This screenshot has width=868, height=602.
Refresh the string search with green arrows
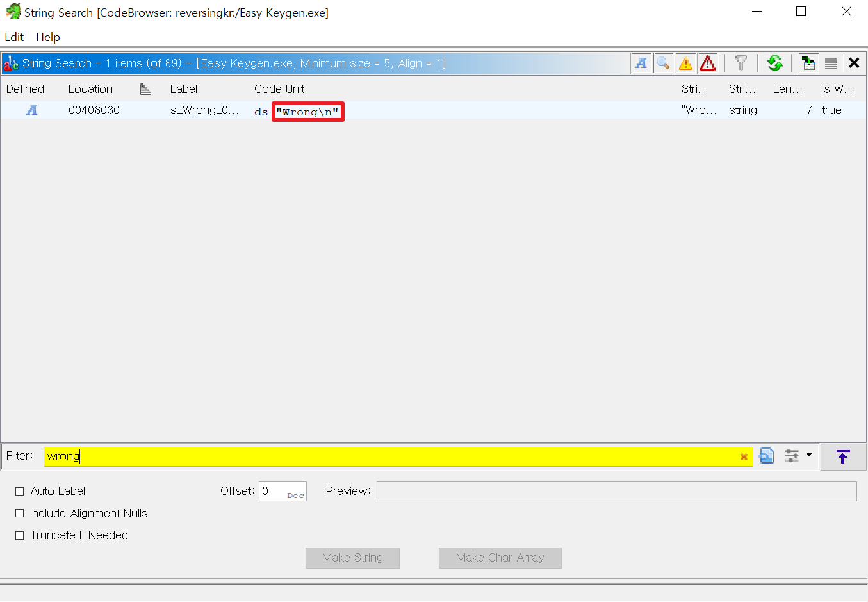(775, 63)
